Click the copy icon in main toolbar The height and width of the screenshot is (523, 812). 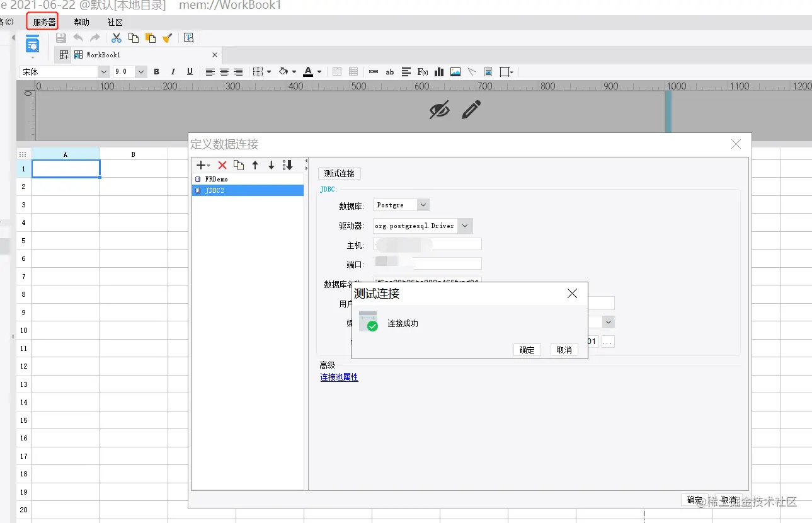pos(134,38)
